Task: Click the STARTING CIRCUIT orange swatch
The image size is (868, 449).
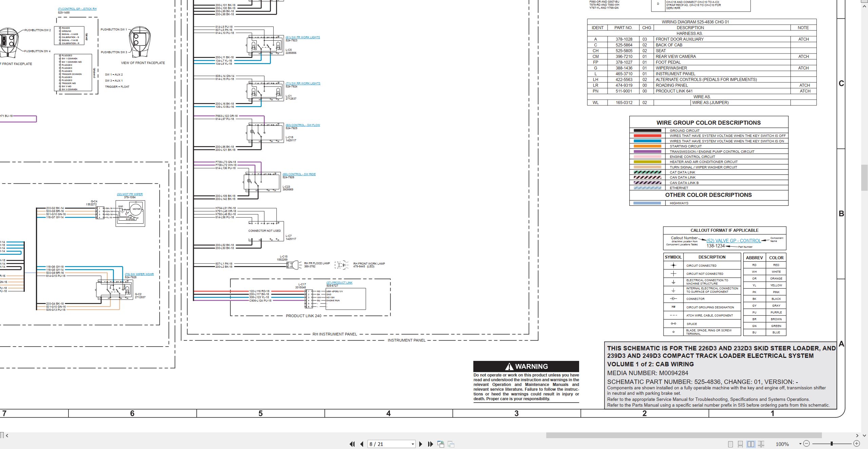Action: pyautogui.click(x=647, y=146)
